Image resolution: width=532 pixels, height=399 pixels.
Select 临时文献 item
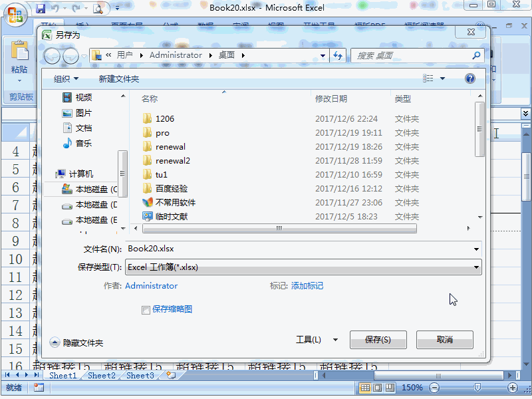[165, 217]
